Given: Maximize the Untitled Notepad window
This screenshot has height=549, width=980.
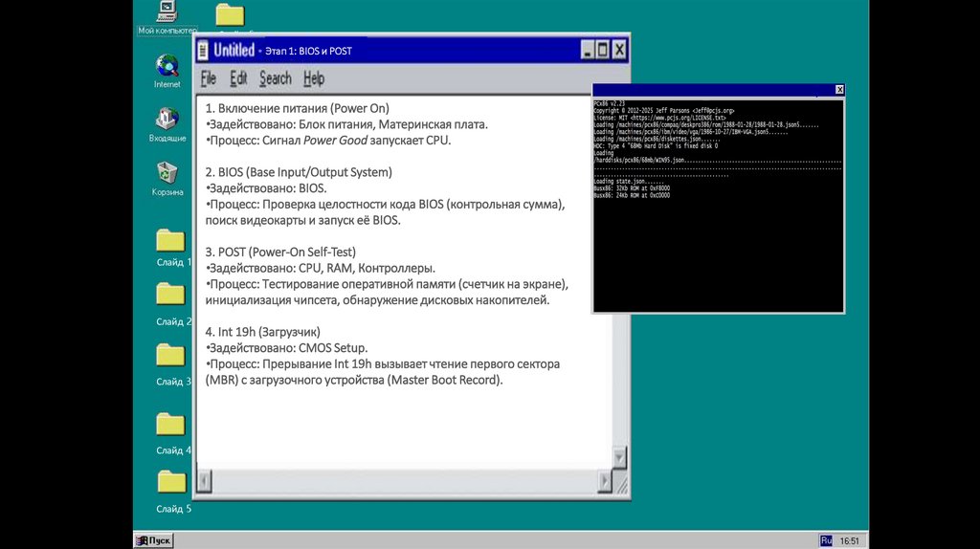Looking at the screenshot, I should (603, 50).
